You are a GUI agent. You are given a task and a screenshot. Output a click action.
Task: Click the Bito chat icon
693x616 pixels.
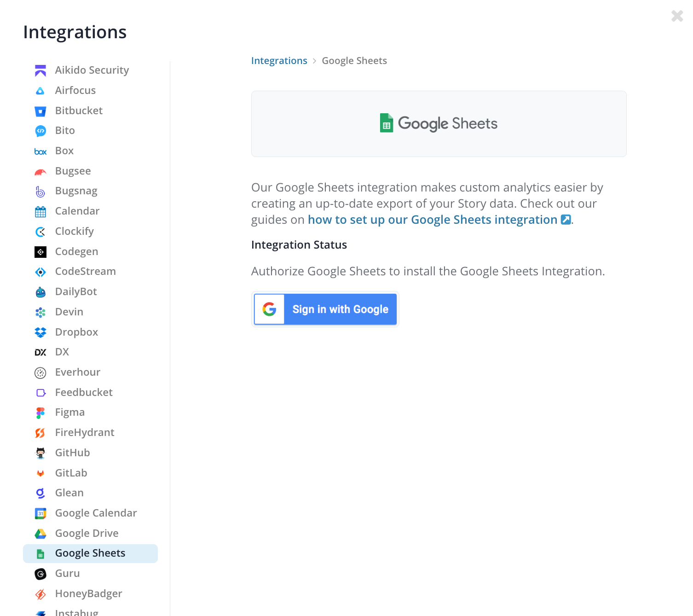point(40,131)
